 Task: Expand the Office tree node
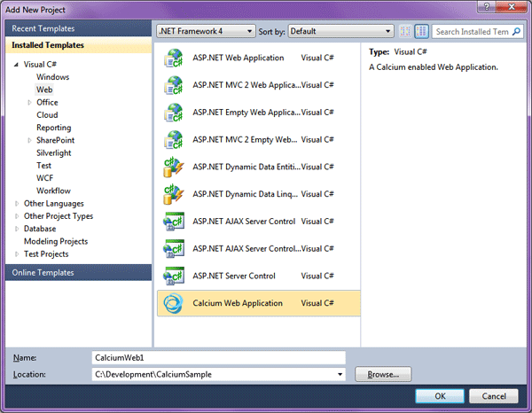pos(29,103)
